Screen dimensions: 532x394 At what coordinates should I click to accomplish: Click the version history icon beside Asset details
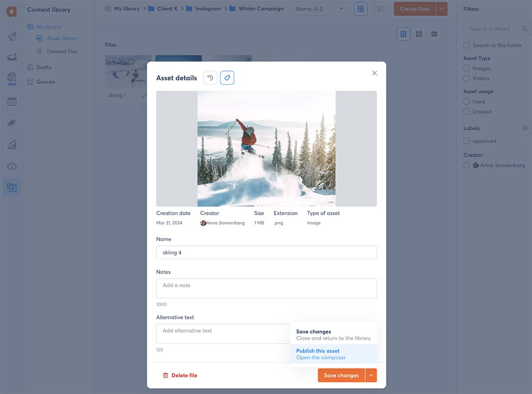point(210,78)
